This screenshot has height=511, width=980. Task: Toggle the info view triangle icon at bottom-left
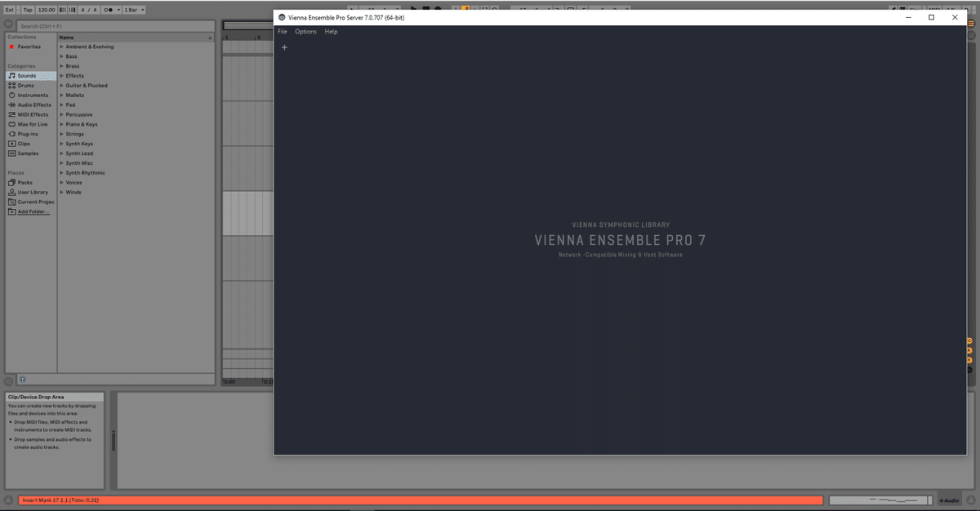(8, 500)
